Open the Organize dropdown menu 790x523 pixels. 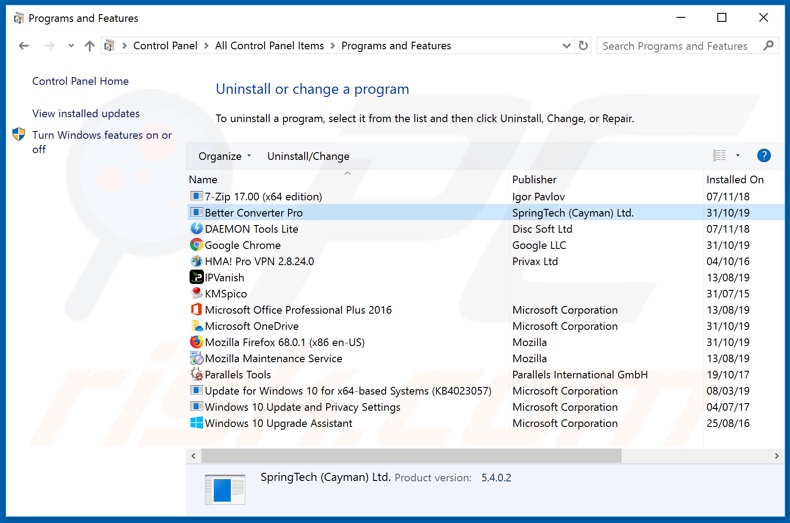(x=224, y=156)
